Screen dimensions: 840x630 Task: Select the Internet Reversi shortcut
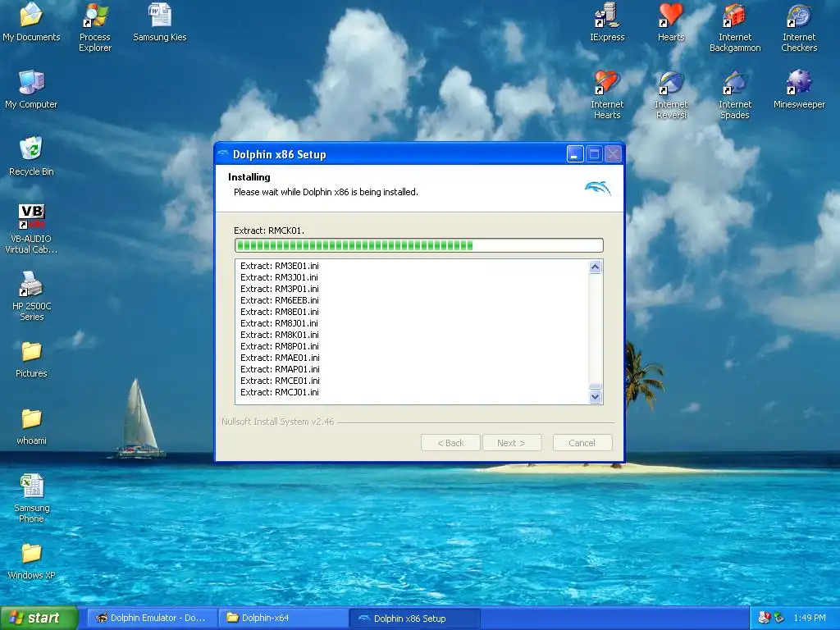[671, 95]
